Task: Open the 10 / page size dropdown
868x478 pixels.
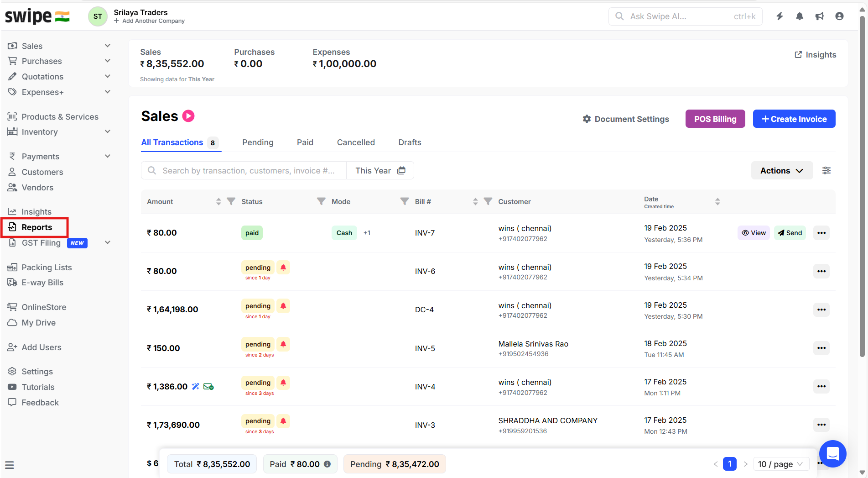Action: click(x=780, y=464)
